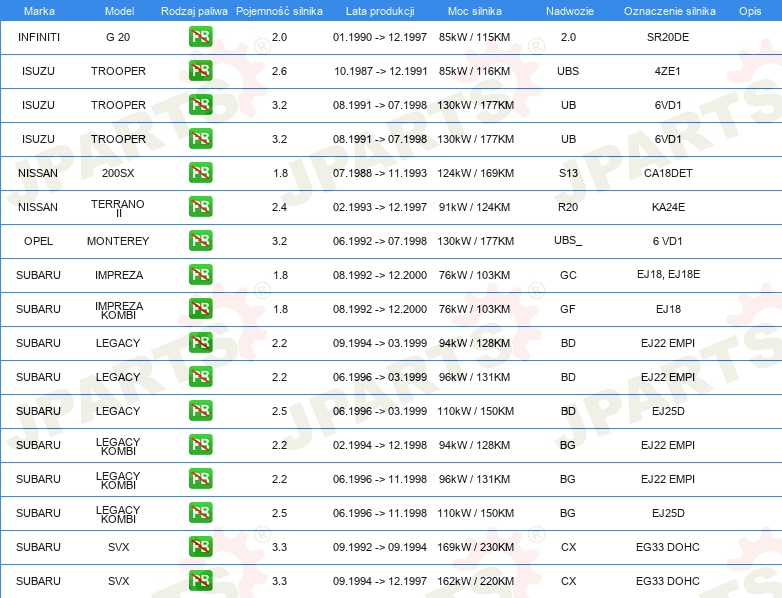Click the fuel icon in the SVX 162kW row

(x=200, y=581)
